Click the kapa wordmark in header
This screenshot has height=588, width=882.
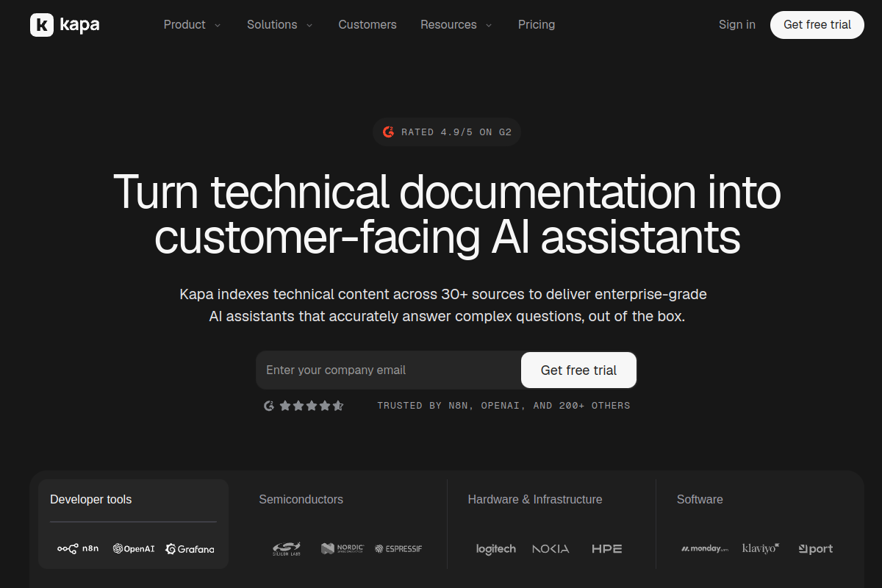[x=79, y=25]
